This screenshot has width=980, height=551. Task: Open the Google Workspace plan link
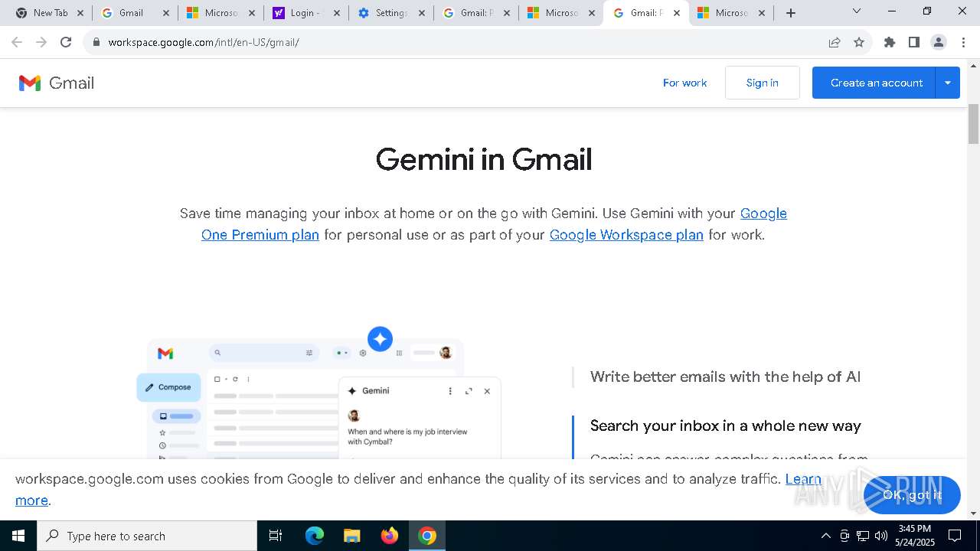[x=626, y=235]
